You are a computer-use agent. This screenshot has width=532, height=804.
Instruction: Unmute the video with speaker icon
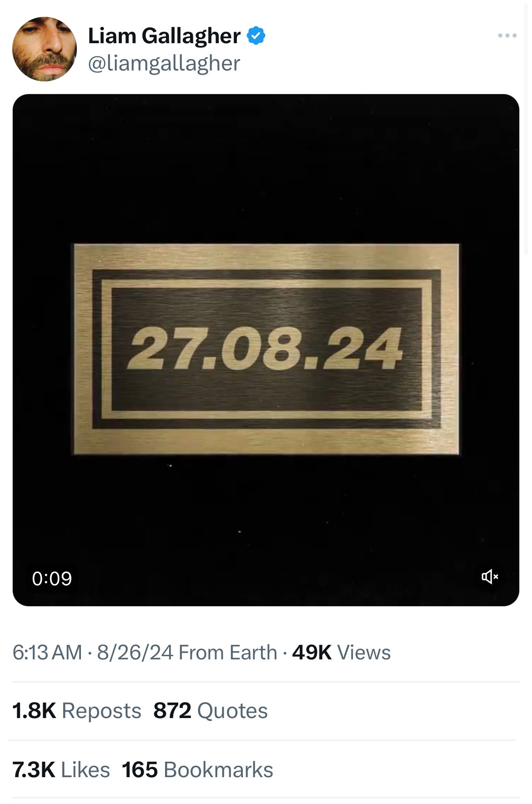(x=490, y=577)
